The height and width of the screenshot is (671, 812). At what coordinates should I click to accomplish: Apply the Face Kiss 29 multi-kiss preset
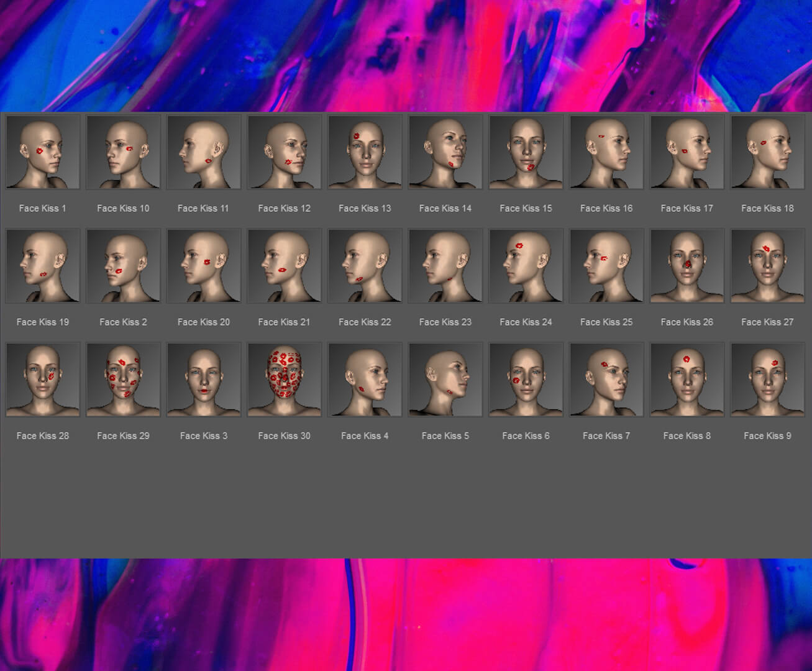tap(123, 379)
